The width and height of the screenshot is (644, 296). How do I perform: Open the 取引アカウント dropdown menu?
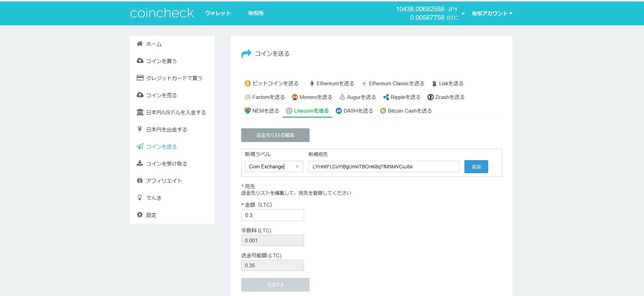492,13
